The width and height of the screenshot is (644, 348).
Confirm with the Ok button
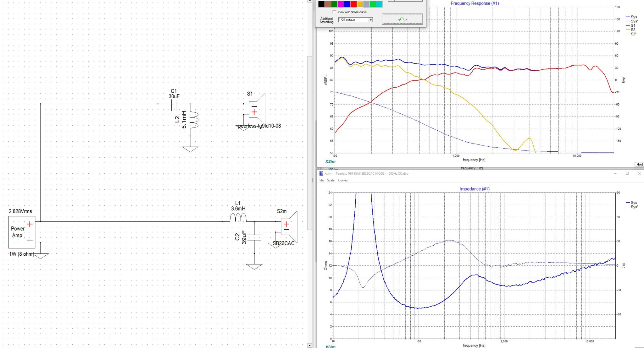(x=402, y=19)
